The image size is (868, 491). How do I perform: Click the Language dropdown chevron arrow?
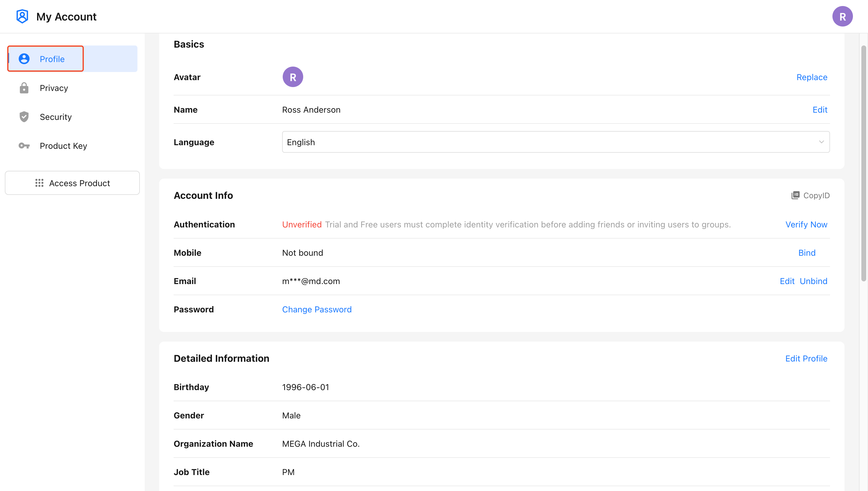point(822,142)
